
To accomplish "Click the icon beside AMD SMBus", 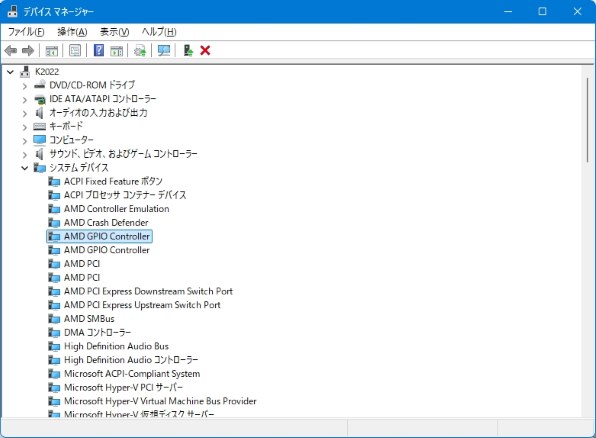I will pyautogui.click(x=54, y=319).
